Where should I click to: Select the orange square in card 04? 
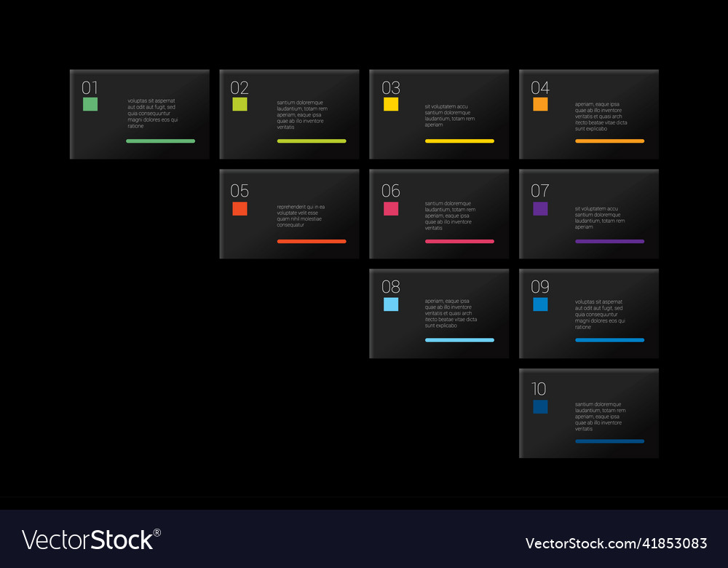(540, 104)
